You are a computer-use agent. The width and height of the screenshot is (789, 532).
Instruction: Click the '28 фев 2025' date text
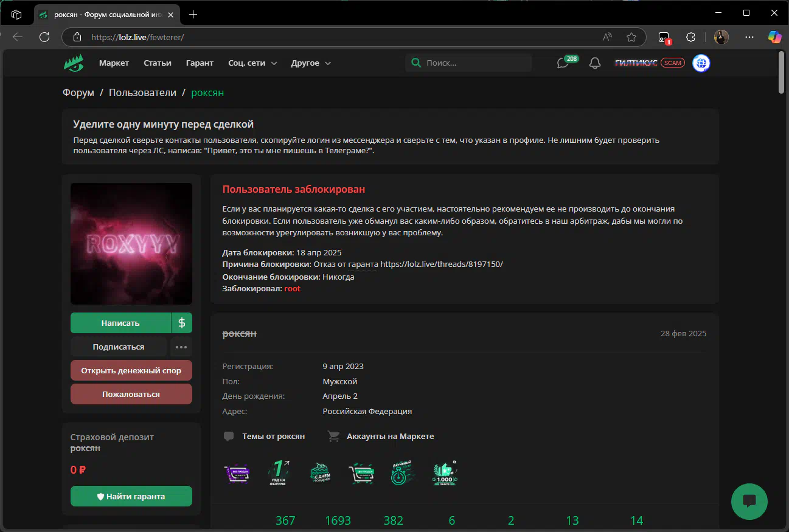tap(684, 334)
